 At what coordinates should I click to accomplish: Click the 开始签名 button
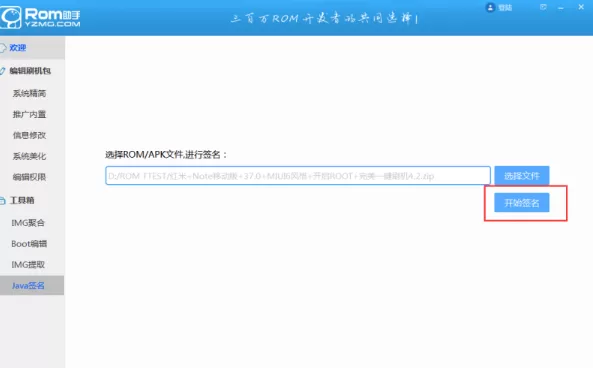(522, 203)
